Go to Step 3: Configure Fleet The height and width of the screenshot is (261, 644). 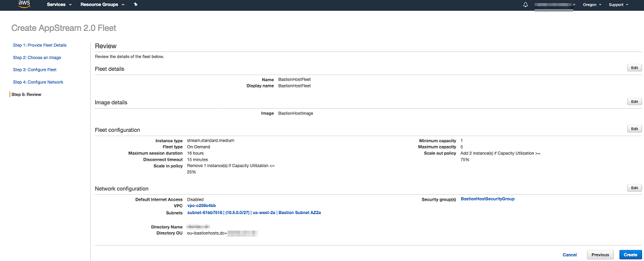coord(35,69)
